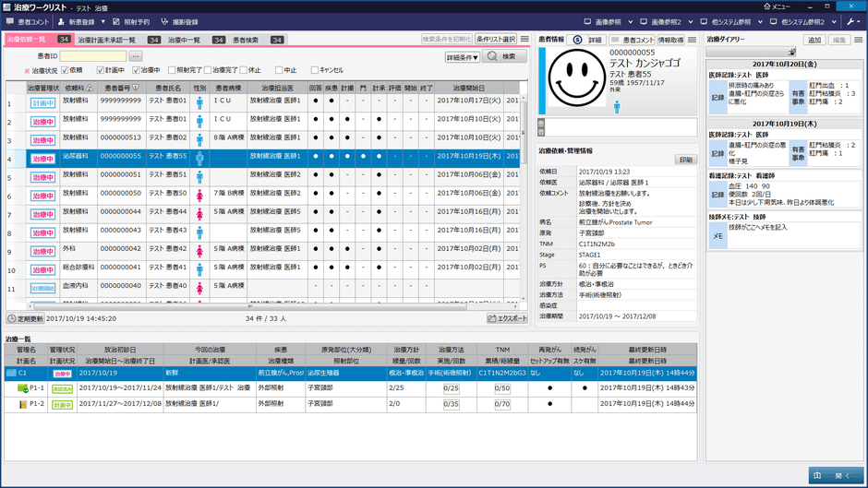The height and width of the screenshot is (488, 868).
Task: Click the 患者コメント speech bubble toolbar icon
Action: pos(10,22)
